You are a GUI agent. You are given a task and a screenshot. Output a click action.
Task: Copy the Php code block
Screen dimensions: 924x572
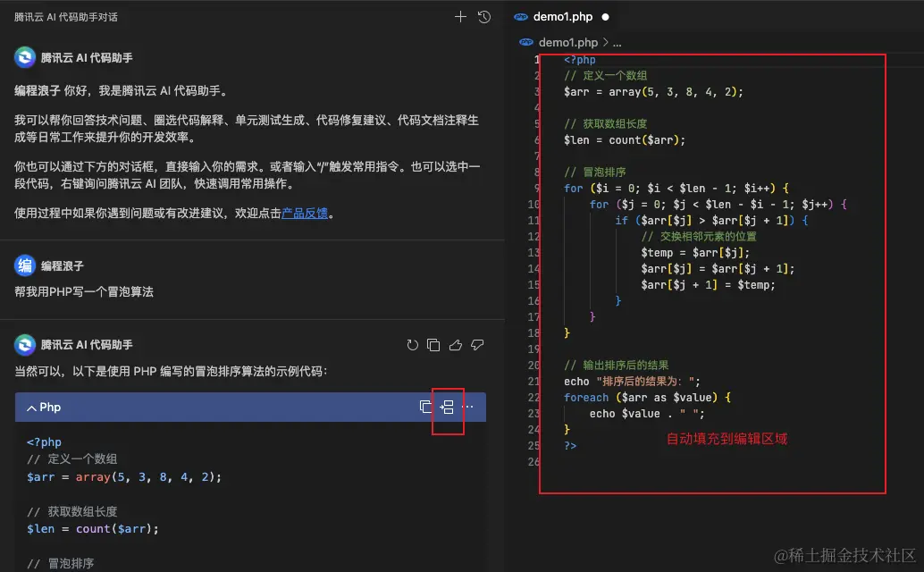tap(425, 407)
